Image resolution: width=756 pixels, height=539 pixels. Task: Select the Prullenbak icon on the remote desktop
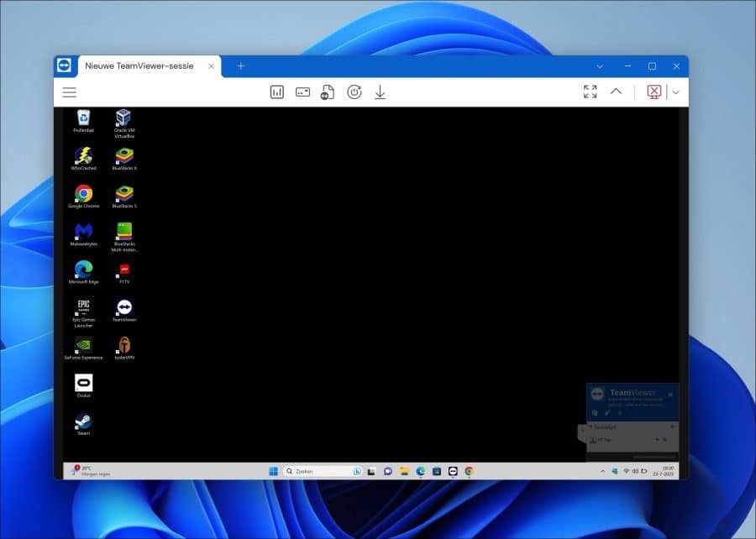coord(83,121)
